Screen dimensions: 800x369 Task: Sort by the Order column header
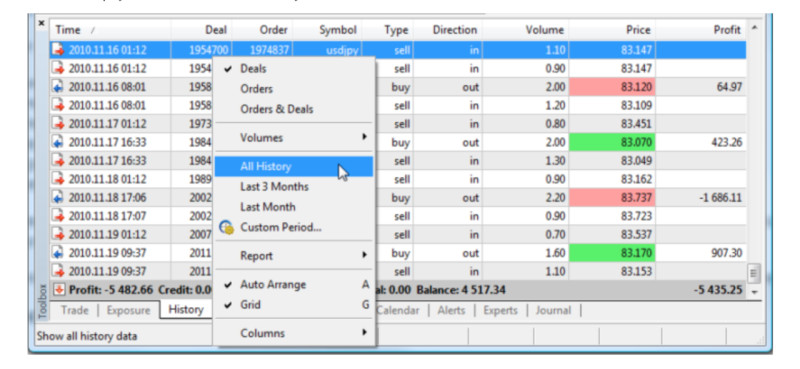[262, 30]
